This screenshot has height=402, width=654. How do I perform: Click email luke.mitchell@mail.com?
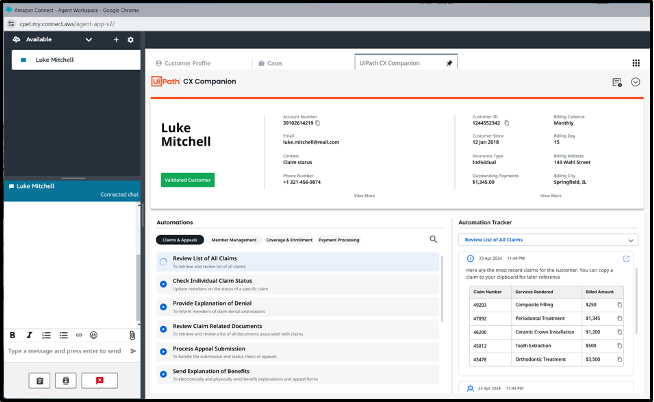point(311,142)
